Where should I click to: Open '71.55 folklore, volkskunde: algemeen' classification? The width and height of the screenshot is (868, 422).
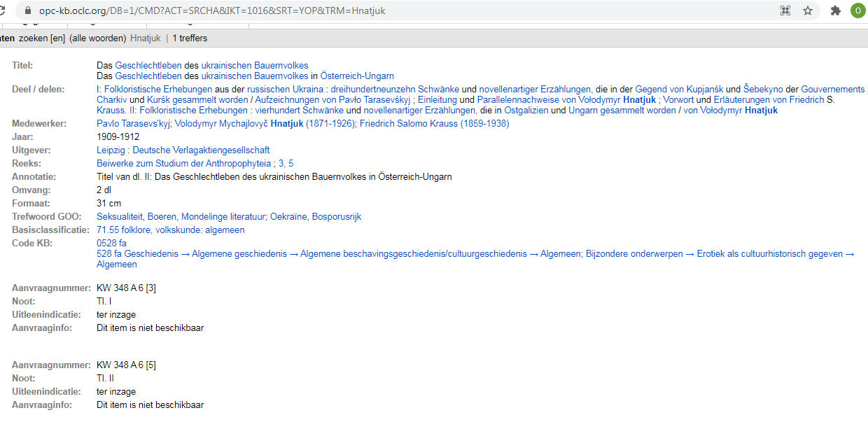coord(170,230)
